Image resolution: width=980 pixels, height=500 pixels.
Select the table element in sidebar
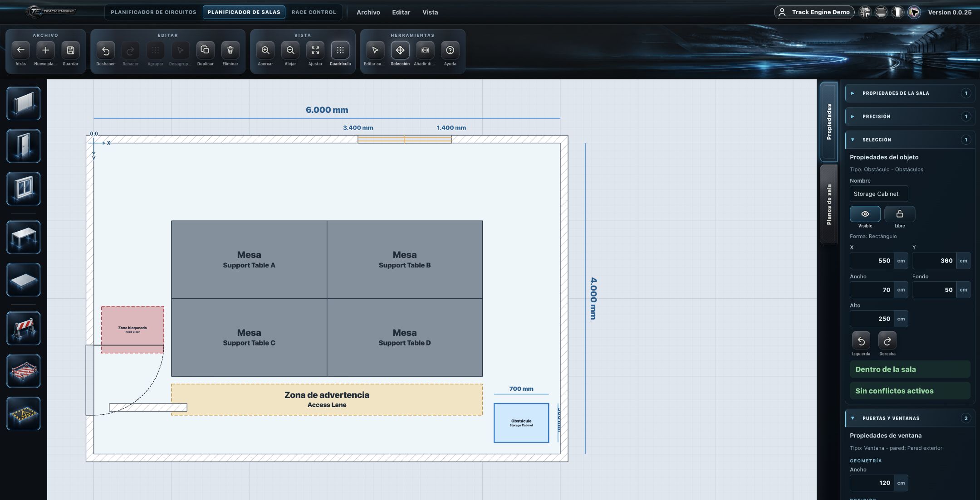point(24,238)
